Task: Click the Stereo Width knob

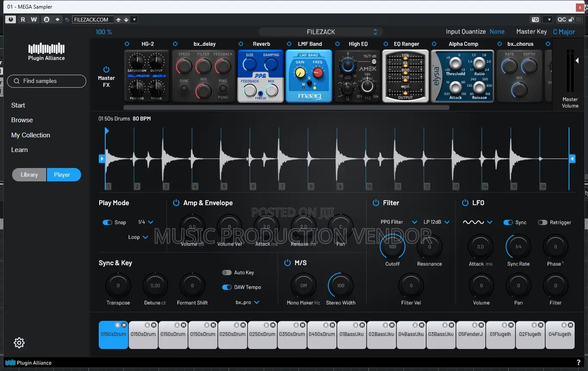Action: [341, 285]
